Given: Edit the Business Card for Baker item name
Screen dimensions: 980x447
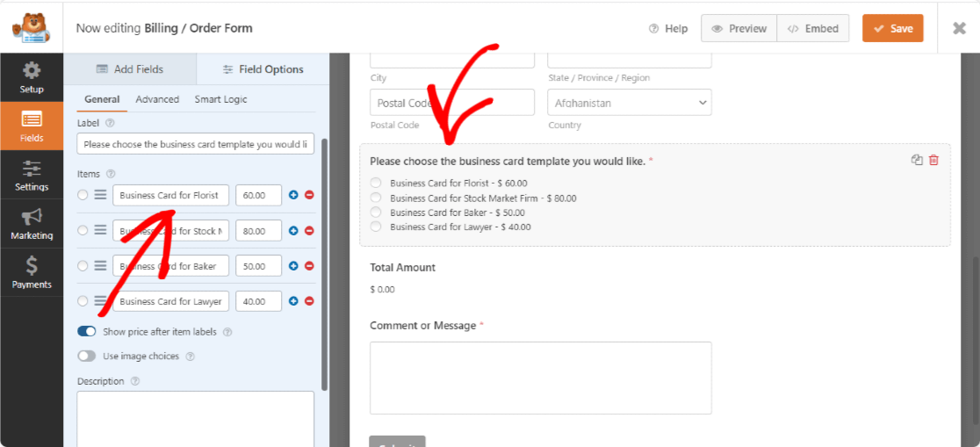Looking at the screenshot, I should point(170,266).
